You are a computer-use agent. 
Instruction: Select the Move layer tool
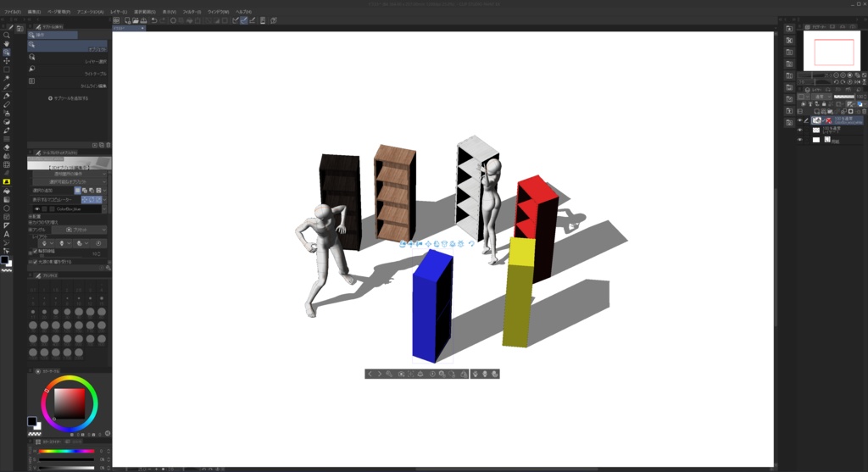tap(7, 61)
